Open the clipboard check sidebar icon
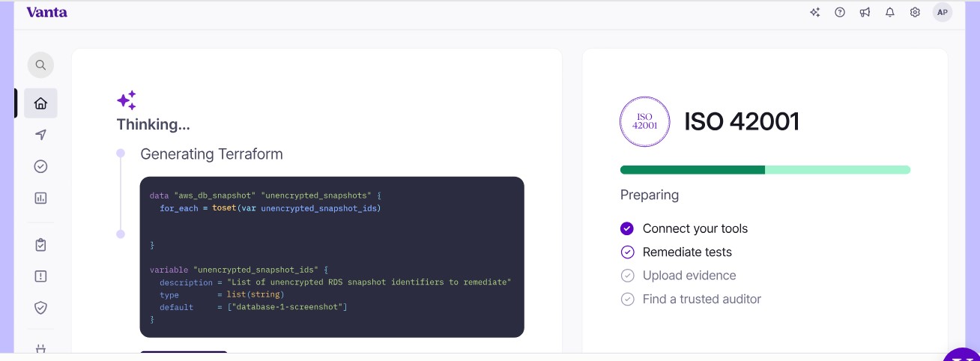The image size is (980, 361). pos(40,245)
